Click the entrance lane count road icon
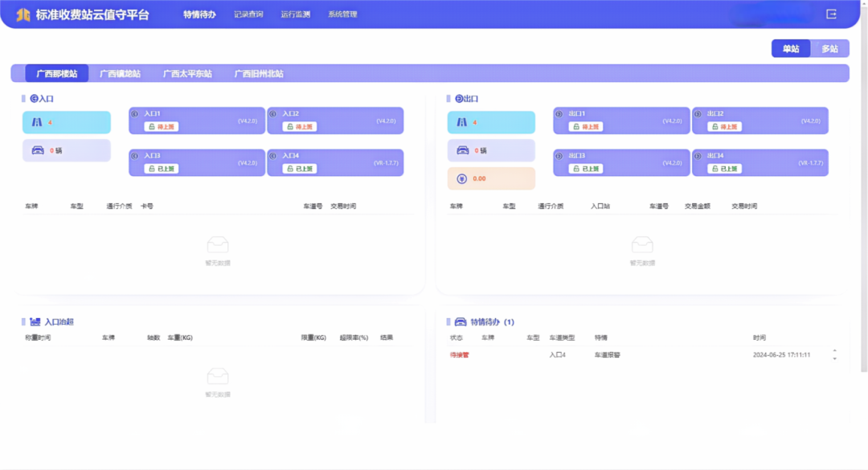Viewport: 868px width, 470px height. (x=36, y=123)
